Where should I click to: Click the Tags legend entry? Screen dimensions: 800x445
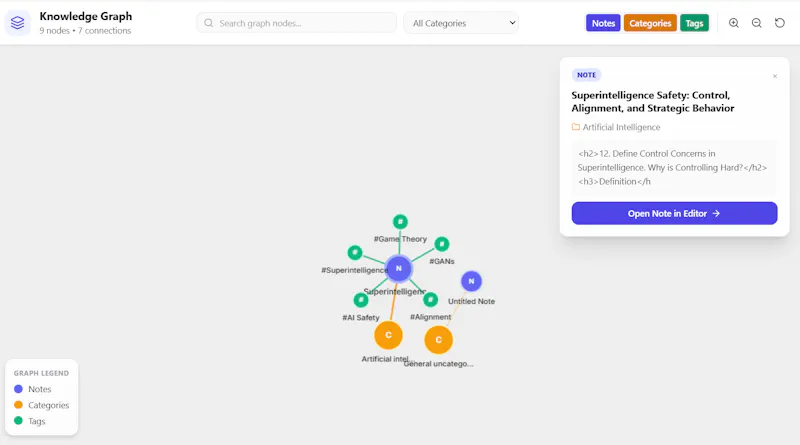click(30, 421)
